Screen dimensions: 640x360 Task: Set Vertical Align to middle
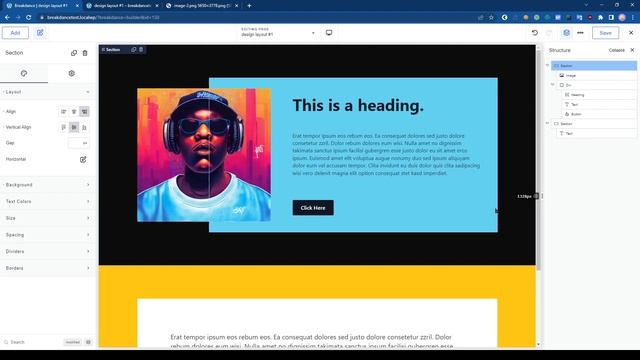(74, 127)
